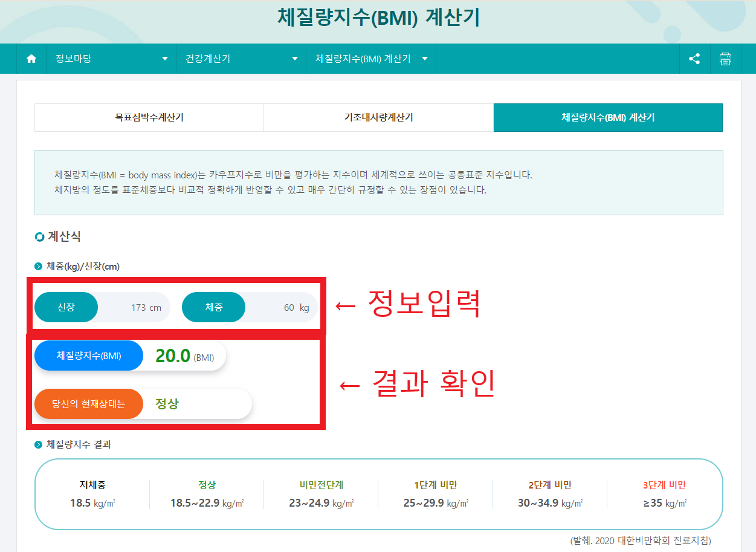Click the print icon at top right
This screenshot has width=756, height=552.
[x=725, y=59]
